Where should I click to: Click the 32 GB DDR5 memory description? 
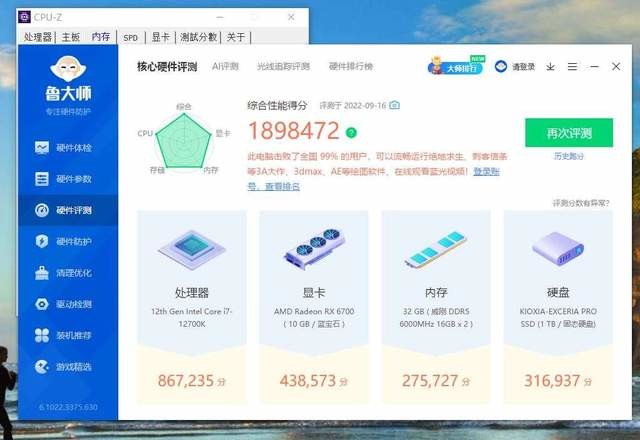pyautogui.click(x=436, y=318)
